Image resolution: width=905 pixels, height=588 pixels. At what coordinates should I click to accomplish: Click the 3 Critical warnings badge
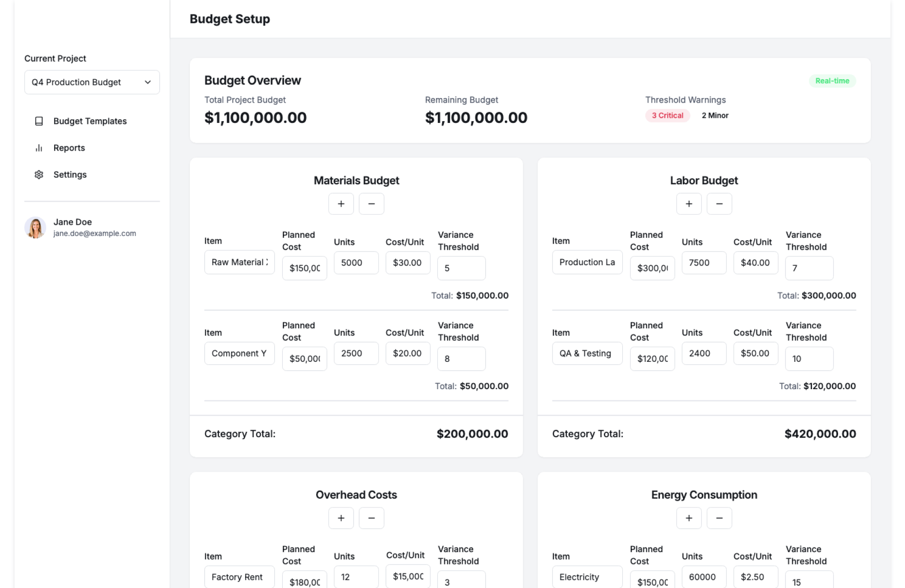(x=667, y=115)
